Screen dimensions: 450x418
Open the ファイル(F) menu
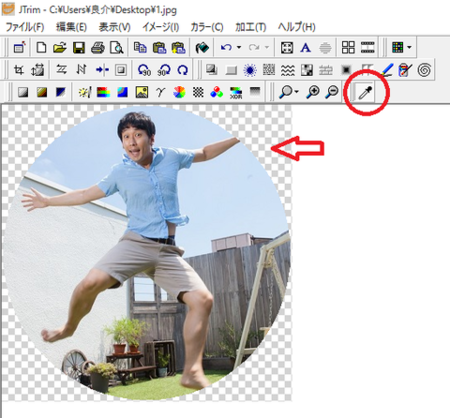tap(25, 27)
